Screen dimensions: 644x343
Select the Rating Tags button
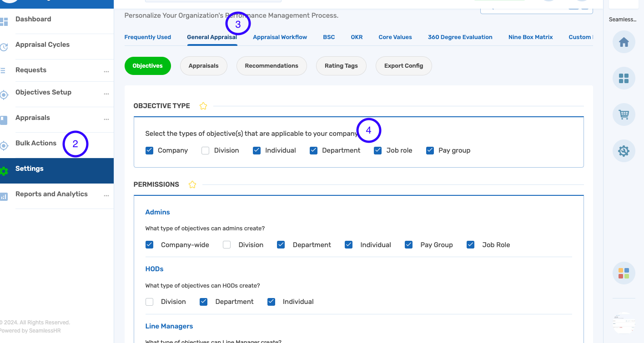coord(341,66)
